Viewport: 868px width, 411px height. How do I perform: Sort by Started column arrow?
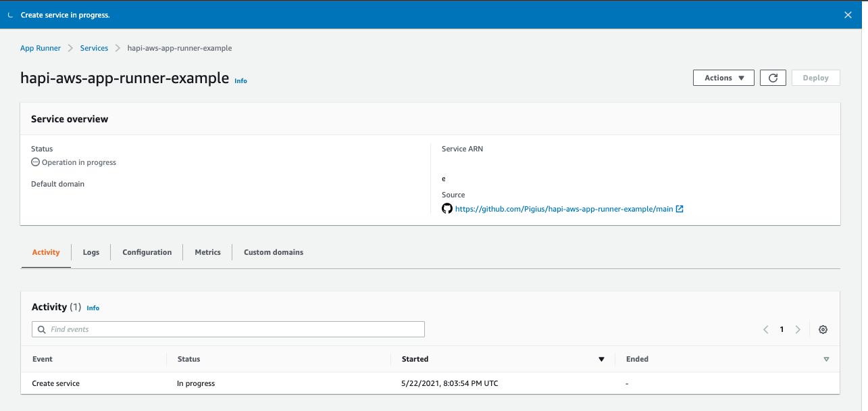[601, 359]
